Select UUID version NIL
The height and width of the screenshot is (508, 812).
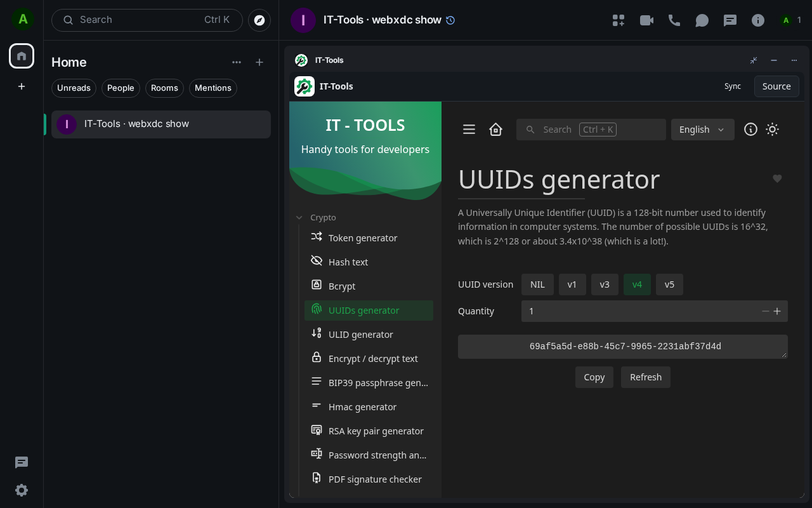coord(537,284)
